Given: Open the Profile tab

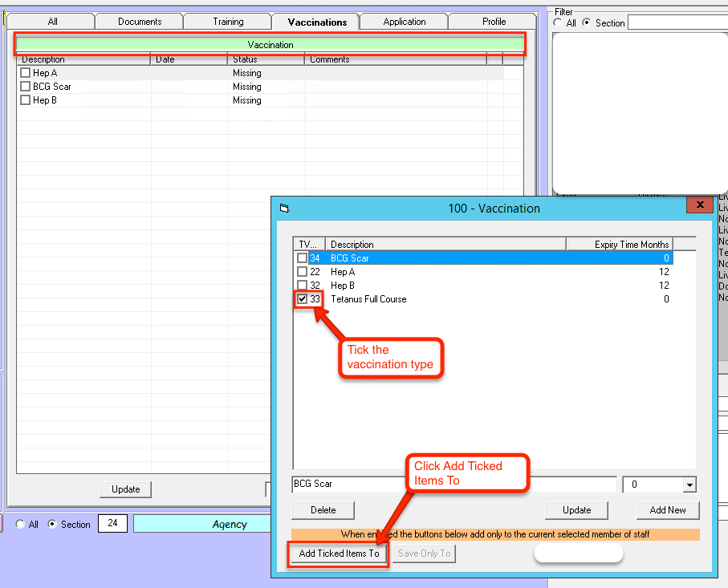Looking at the screenshot, I should pyautogui.click(x=494, y=22).
